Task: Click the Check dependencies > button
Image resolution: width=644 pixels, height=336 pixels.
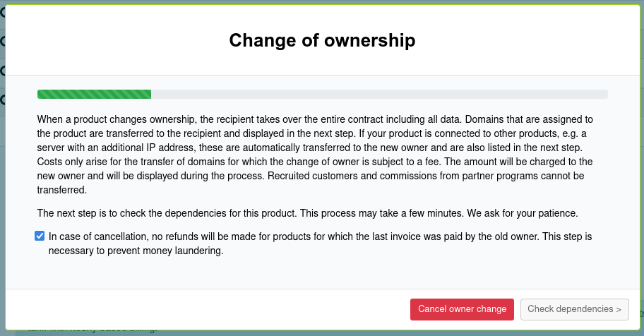Action: (x=574, y=309)
